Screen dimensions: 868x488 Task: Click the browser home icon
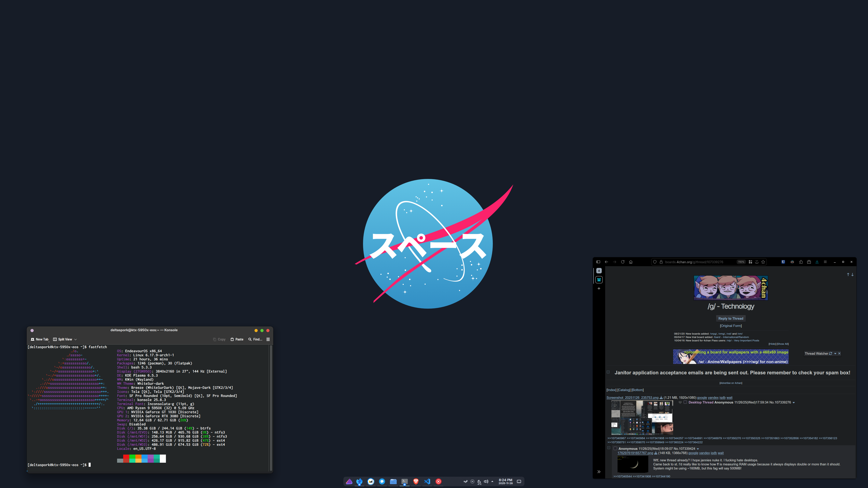tap(631, 262)
